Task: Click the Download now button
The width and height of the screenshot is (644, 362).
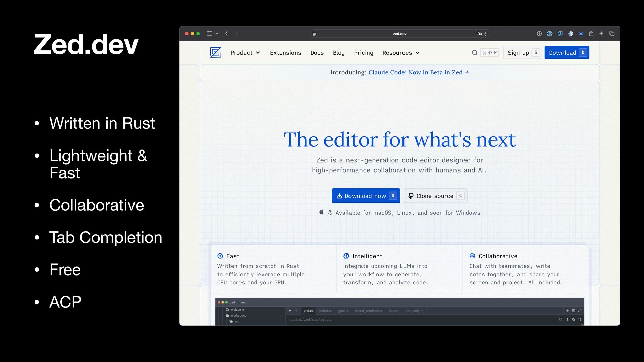Action: pyautogui.click(x=366, y=196)
